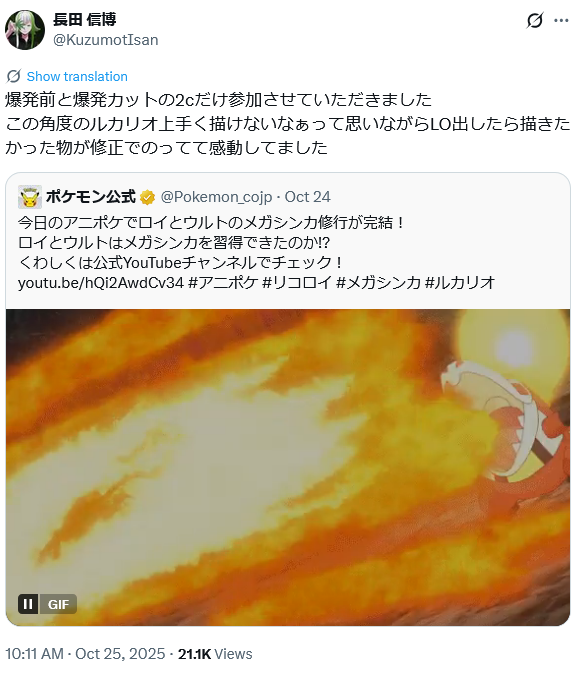Open the three-dot more options menu
573x677 pixels.
click(x=561, y=20)
